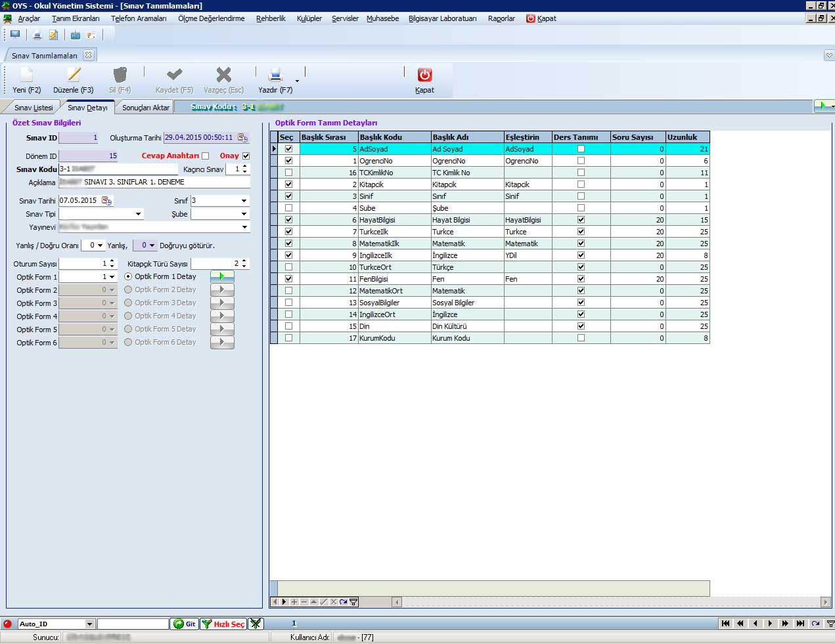
Task: Open the Sınıf dropdown
Action: coord(244,201)
